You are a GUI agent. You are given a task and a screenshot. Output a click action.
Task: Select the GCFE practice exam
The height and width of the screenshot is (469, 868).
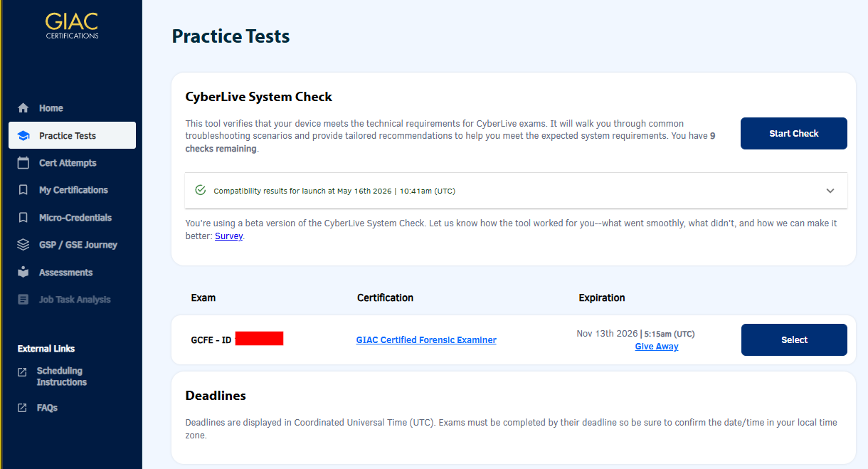794,339
